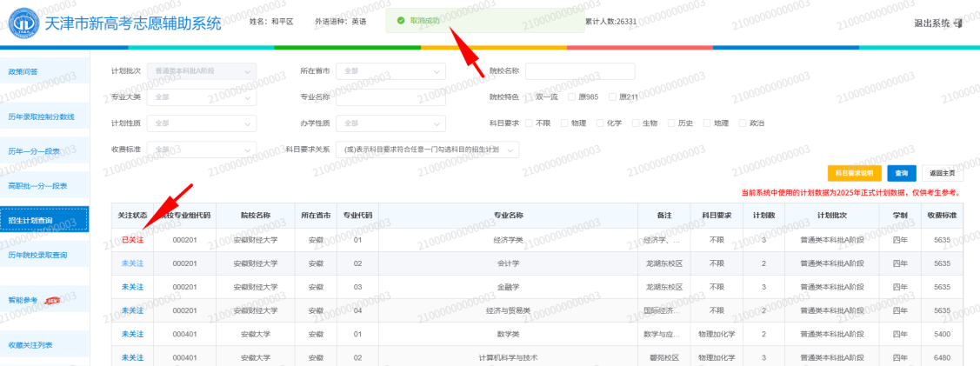The width and height of the screenshot is (980, 366).
Task: Check the 地理 subject checkbox
Action: click(x=707, y=123)
